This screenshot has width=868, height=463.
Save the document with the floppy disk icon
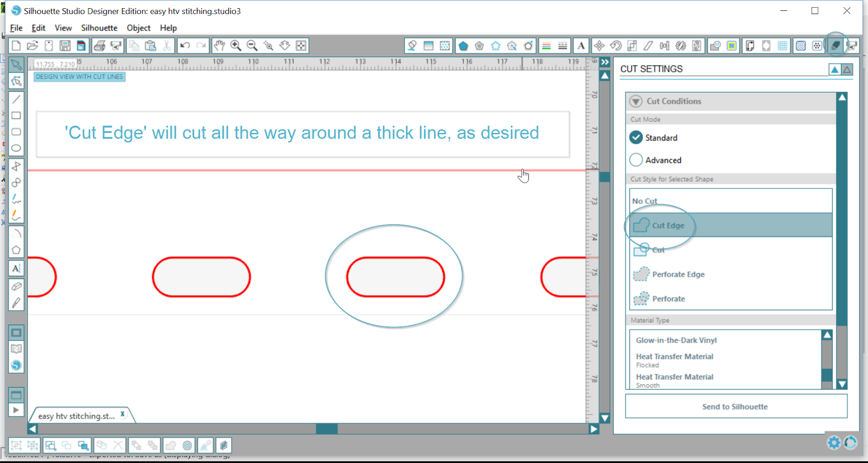click(x=65, y=46)
